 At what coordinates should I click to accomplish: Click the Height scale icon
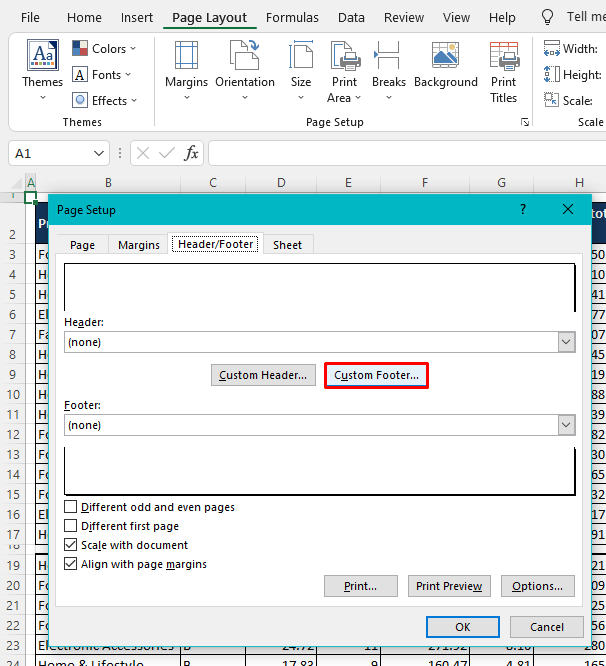pyautogui.click(x=552, y=74)
